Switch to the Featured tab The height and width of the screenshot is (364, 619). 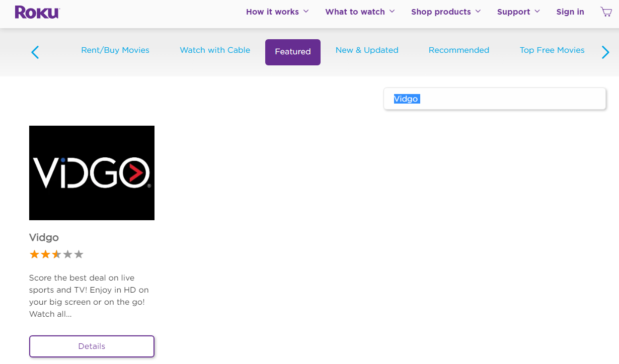[292, 52]
